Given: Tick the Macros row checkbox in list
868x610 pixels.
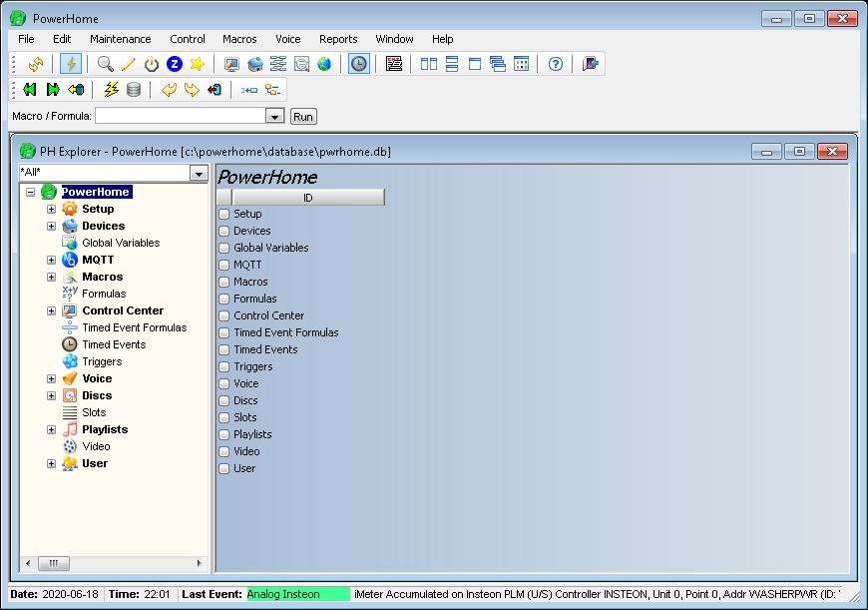Looking at the screenshot, I should pos(224,282).
